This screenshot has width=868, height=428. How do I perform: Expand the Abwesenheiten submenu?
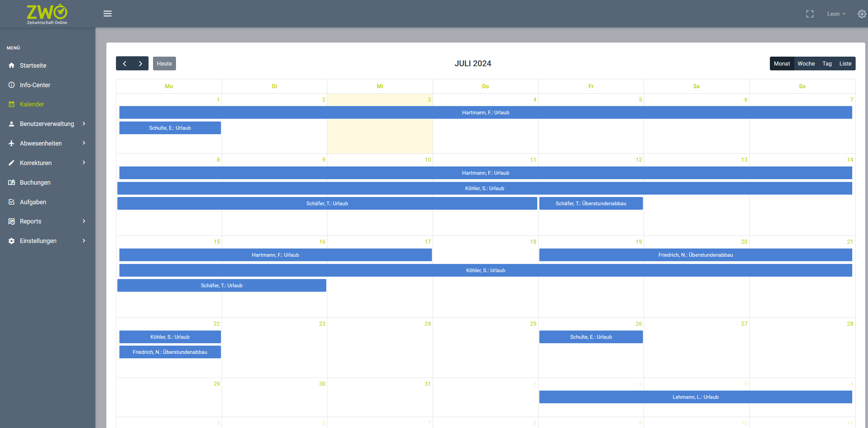click(x=84, y=143)
